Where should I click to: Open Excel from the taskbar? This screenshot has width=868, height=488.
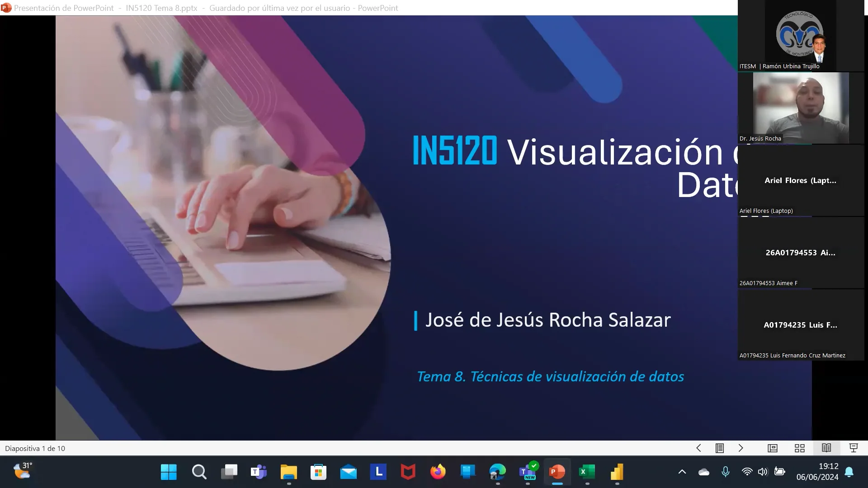pos(587,472)
